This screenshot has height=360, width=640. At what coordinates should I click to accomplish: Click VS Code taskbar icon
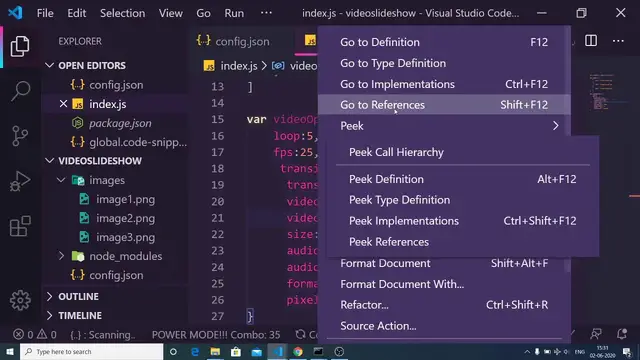[278, 351]
